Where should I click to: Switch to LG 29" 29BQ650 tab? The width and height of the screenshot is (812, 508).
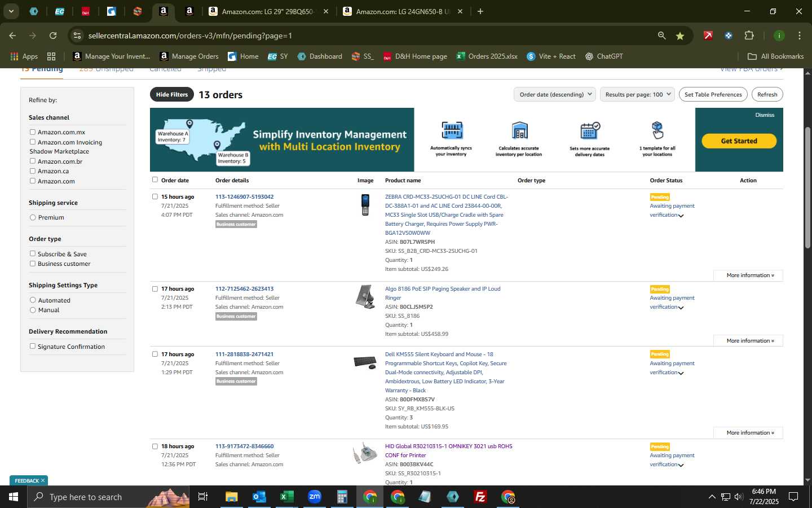pyautogui.click(x=268, y=11)
